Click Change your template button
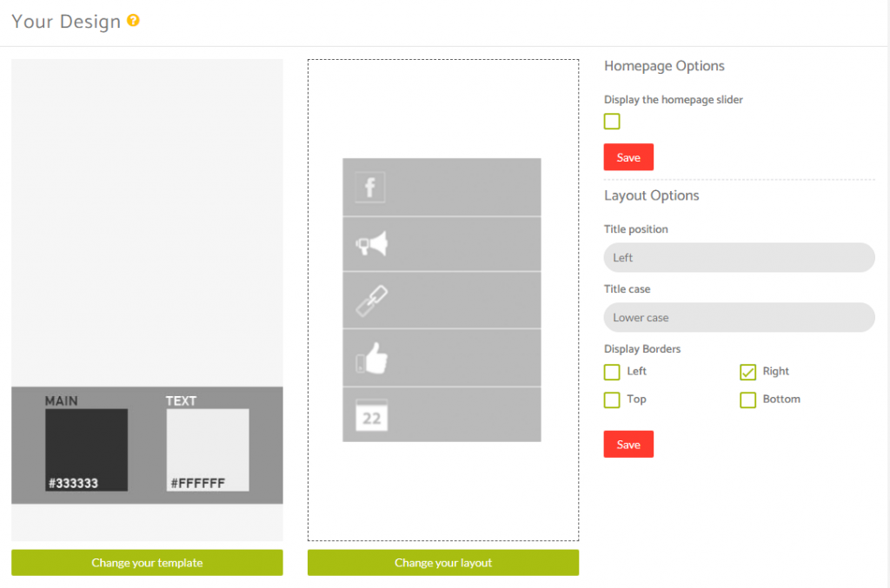Image resolution: width=890 pixels, height=588 pixels. point(147,563)
